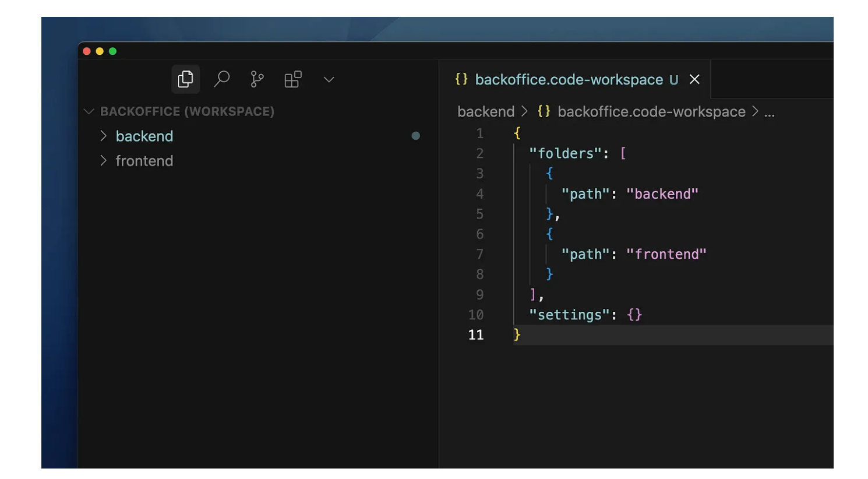This screenshot has height=479, width=868.
Task: Click the modified dot beside backend
Action: point(415,136)
